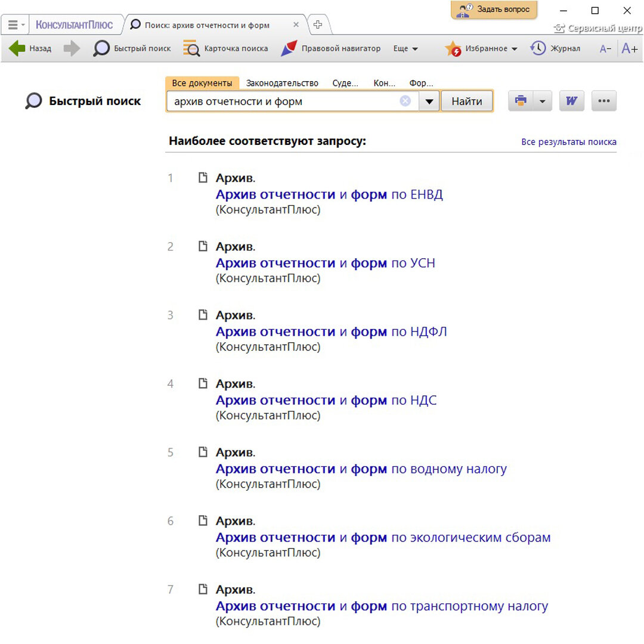Switch to the Кон... filter tab
This screenshot has width=644, height=644.
[384, 83]
